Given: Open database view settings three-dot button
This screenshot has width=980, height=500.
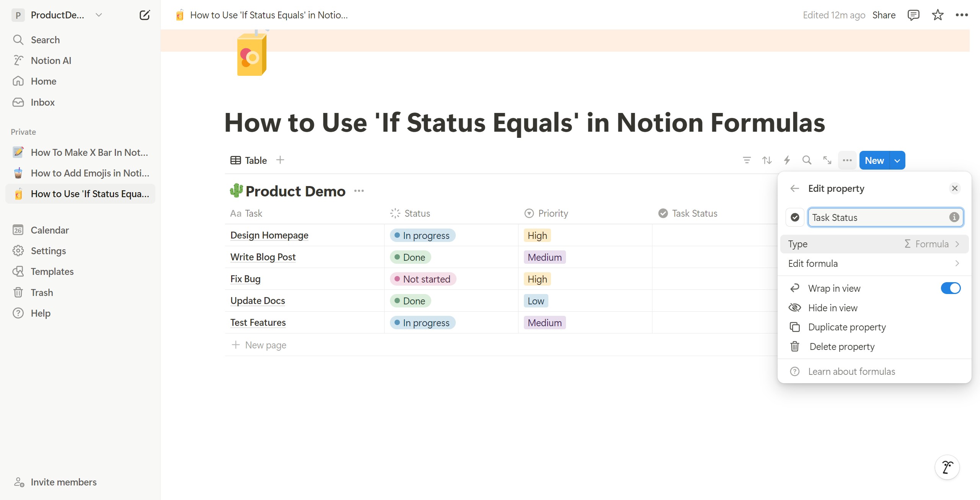Looking at the screenshot, I should coord(847,160).
